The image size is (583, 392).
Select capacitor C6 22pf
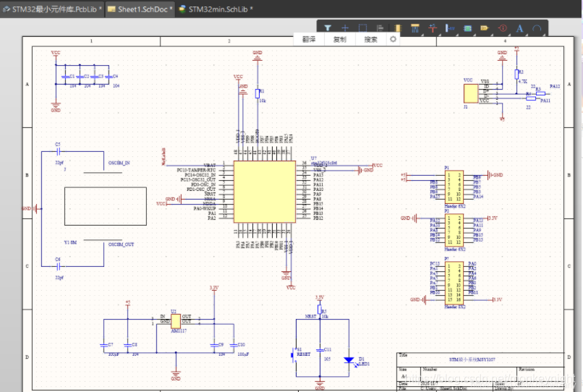[x=59, y=266]
